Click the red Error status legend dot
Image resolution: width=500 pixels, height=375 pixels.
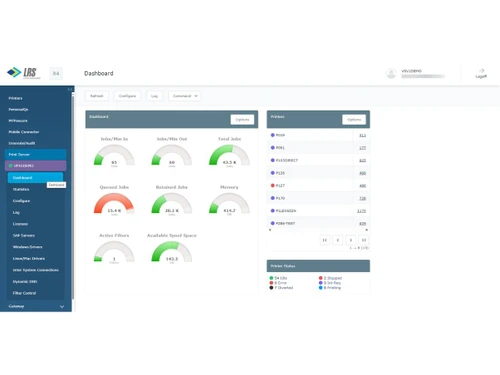click(x=271, y=283)
